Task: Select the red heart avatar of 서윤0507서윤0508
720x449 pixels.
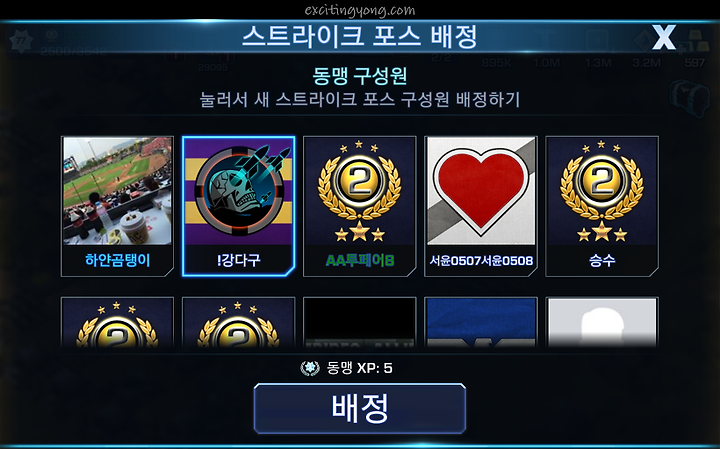Action: click(481, 191)
